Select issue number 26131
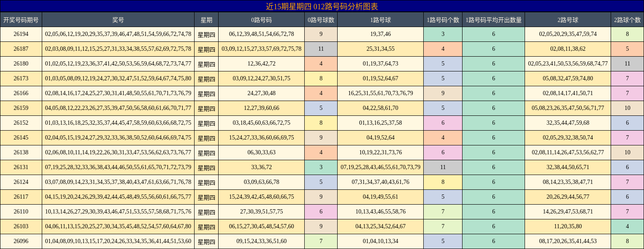 pyautogui.click(x=21, y=167)
